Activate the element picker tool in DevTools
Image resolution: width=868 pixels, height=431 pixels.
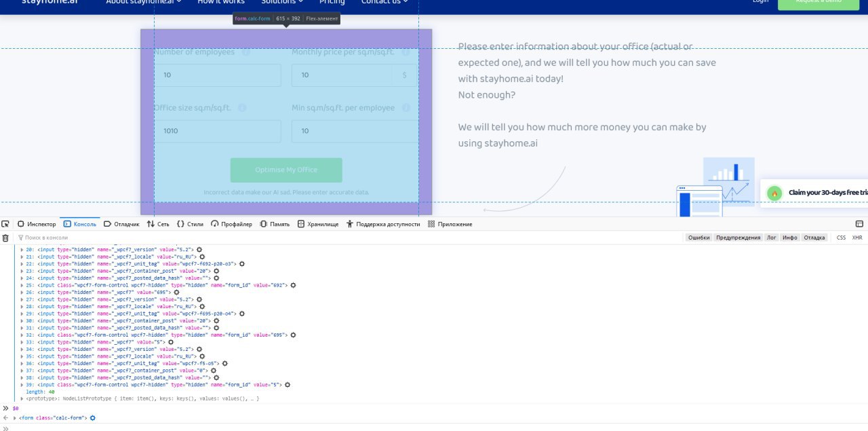(5, 224)
